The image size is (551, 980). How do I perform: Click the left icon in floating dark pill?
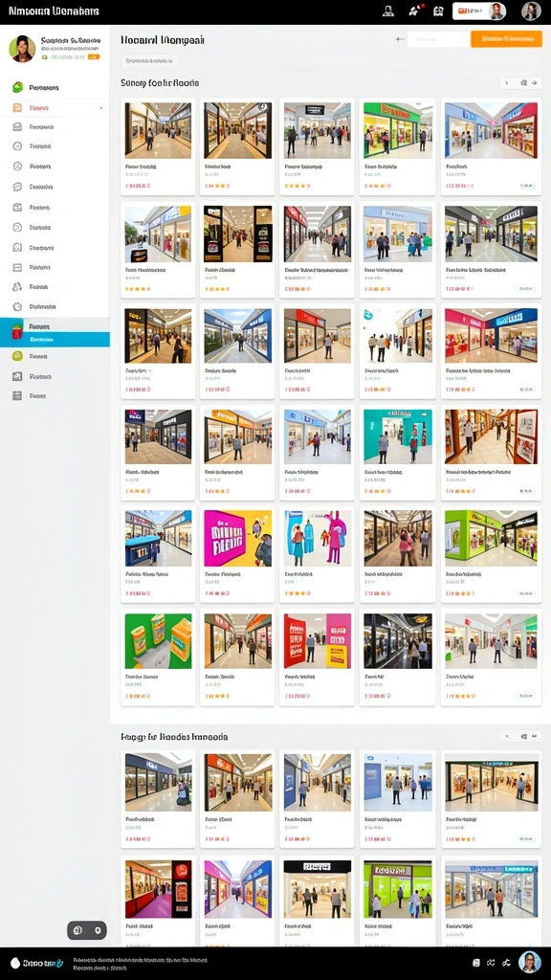coord(78,930)
